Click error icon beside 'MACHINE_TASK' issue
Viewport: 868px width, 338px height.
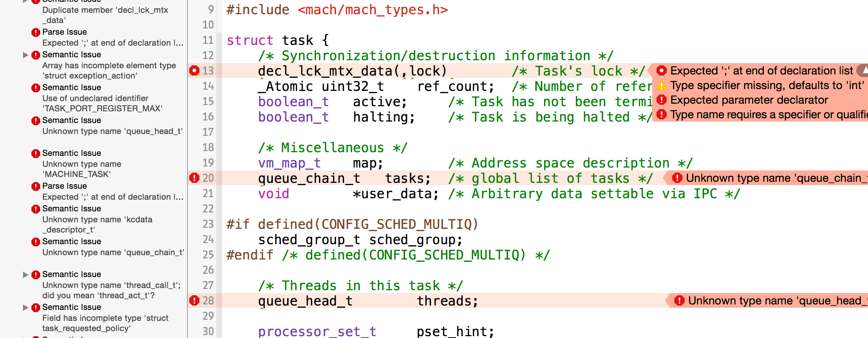pos(35,153)
